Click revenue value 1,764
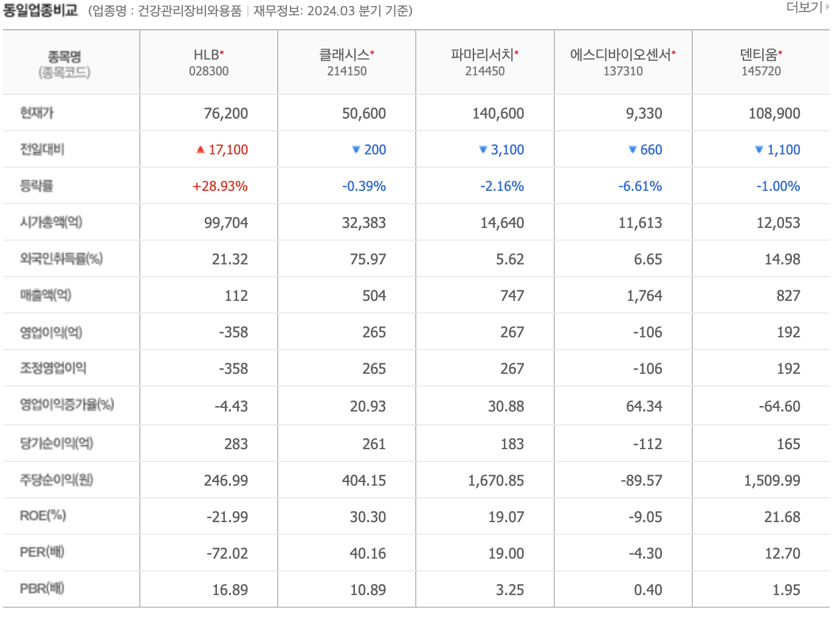Screen dimensions: 840x620 coord(644,296)
